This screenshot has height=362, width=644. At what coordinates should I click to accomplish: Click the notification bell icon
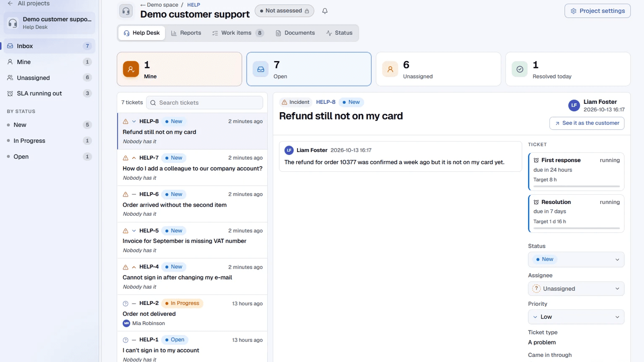point(325,11)
